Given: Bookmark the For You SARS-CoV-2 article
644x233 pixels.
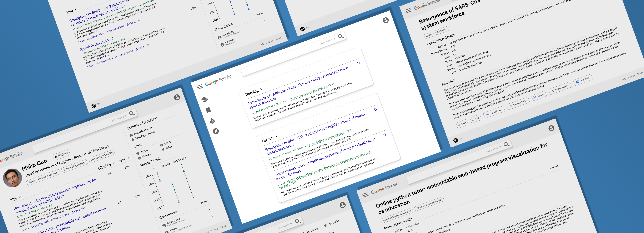Looking at the screenshot, I should pyautogui.click(x=375, y=109).
